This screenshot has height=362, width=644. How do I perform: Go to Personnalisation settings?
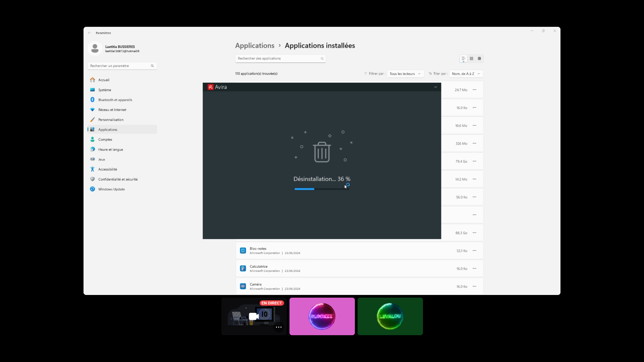coord(122,120)
